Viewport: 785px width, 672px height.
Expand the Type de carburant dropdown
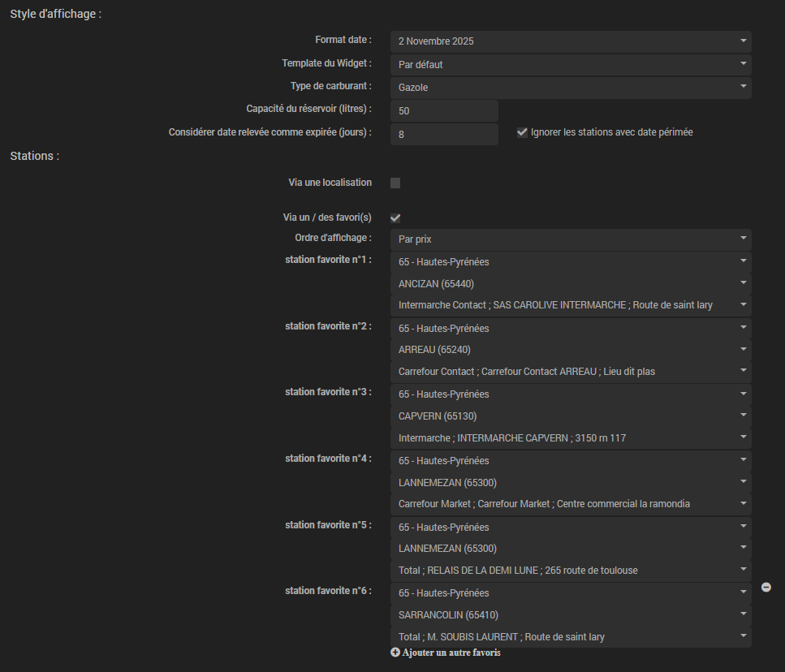click(x=571, y=87)
